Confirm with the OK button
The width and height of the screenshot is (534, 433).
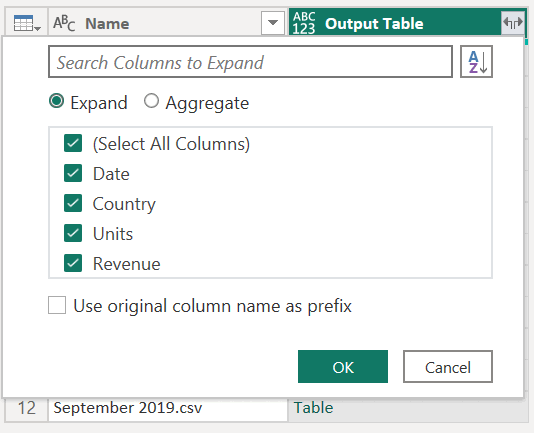tap(343, 367)
